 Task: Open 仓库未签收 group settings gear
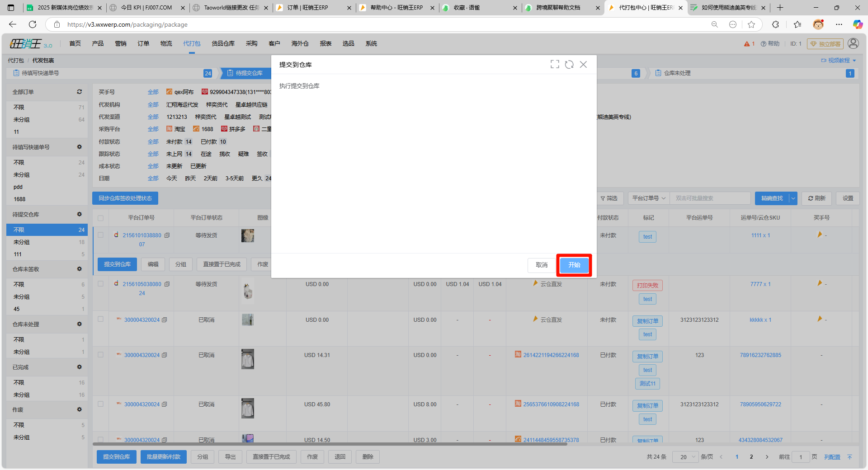click(79, 269)
